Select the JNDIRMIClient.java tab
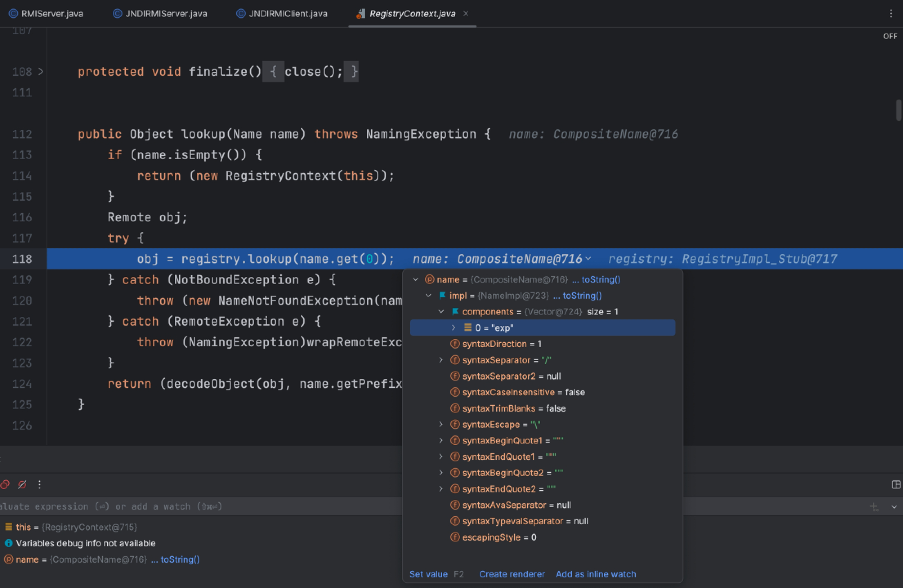Image resolution: width=903 pixels, height=588 pixels. coord(282,13)
